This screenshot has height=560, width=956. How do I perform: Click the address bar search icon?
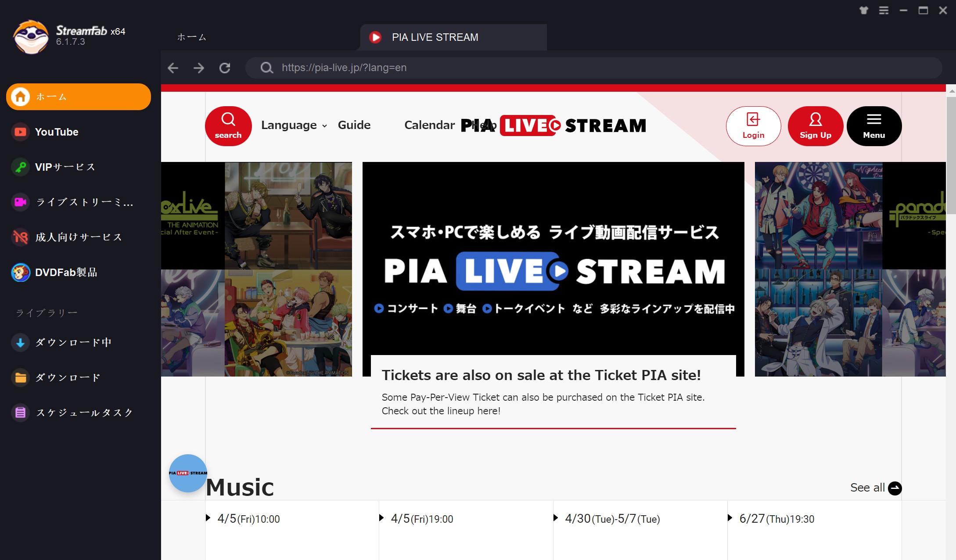266,68
